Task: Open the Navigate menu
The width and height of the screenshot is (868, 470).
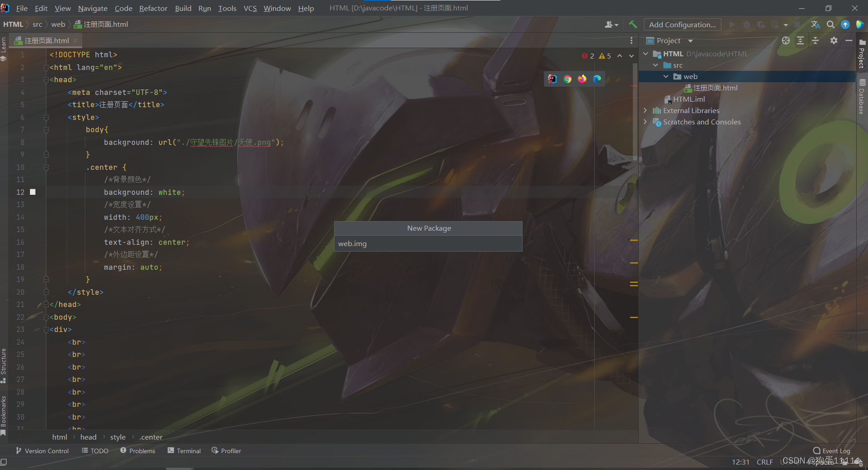Action: click(x=93, y=8)
